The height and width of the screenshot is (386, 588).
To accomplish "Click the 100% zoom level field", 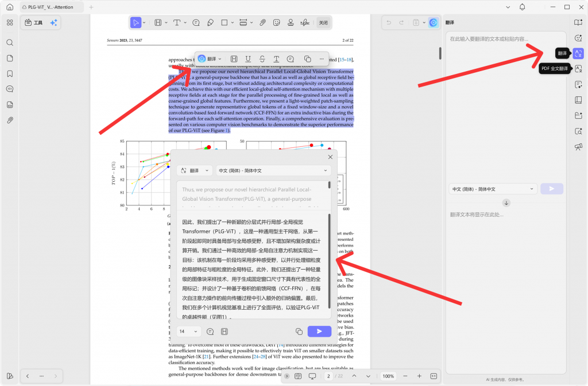I will tap(388, 376).
